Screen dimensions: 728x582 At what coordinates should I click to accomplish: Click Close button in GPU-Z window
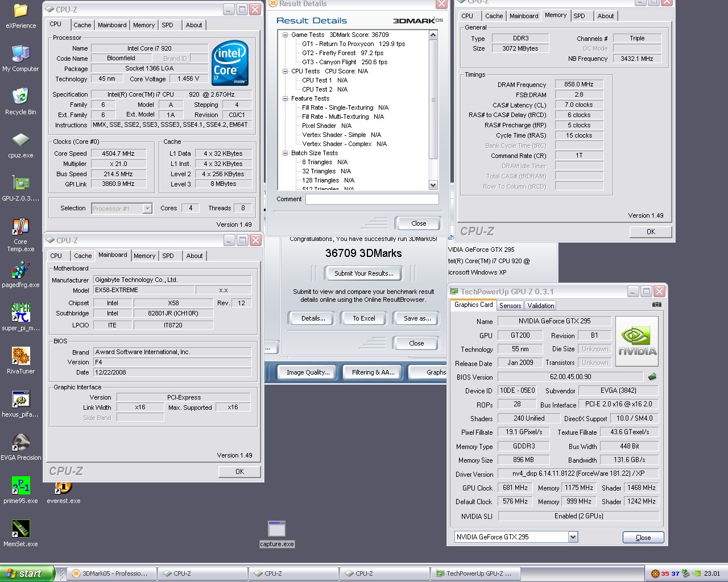pos(643,537)
